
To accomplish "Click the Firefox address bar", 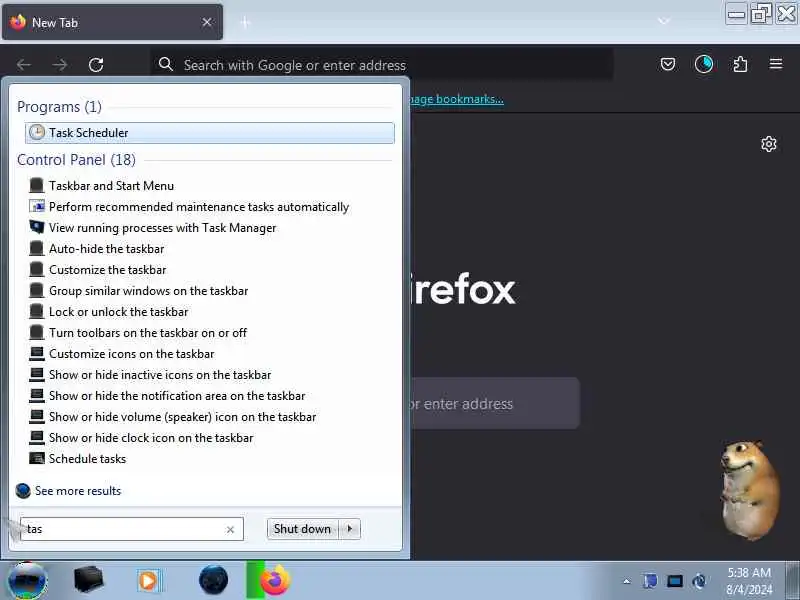I will tap(382, 65).
